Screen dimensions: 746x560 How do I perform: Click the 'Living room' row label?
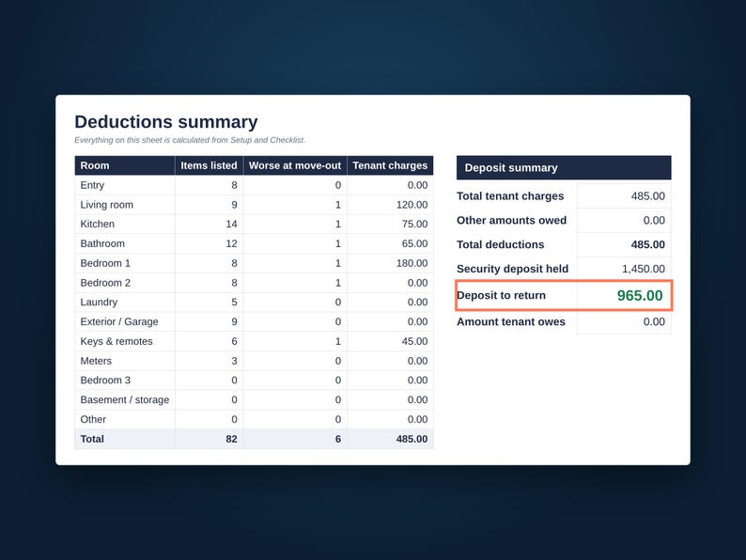click(106, 205)
